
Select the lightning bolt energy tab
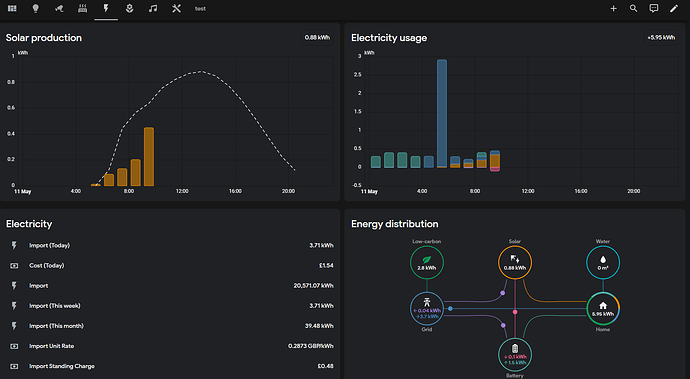(x=106, y=8)
